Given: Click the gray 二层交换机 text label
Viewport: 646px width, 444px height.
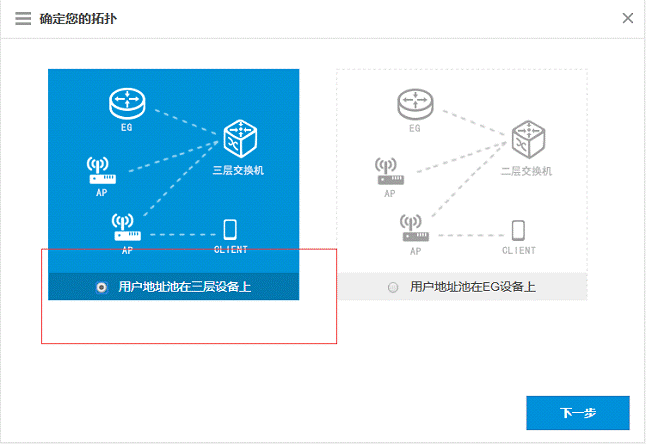Looking at the screenshot, I should 526,171.
